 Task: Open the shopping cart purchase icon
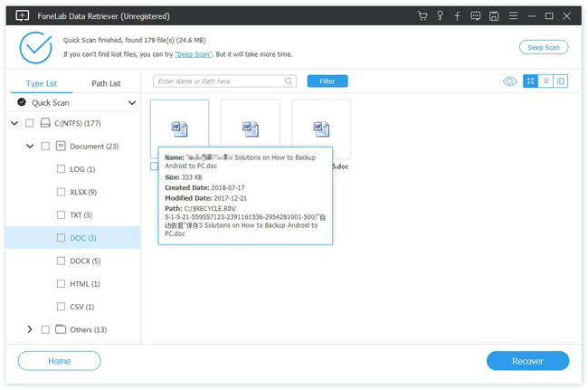(422, 15)
